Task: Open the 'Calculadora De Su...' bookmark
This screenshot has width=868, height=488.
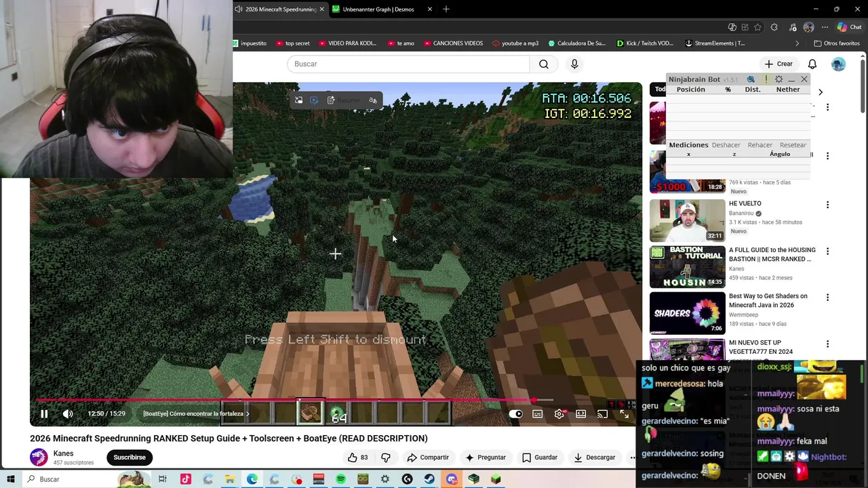Action: pyautogui.click(x=577, y=43)
